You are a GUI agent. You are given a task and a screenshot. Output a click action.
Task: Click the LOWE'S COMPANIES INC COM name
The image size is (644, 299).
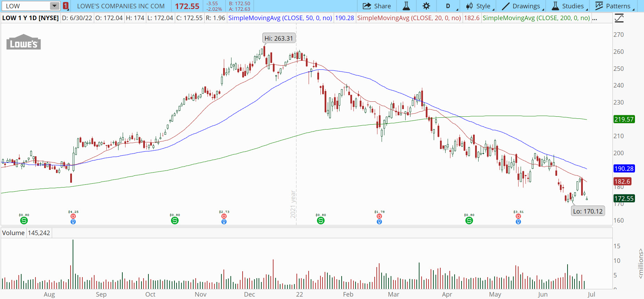click(121, 6)
